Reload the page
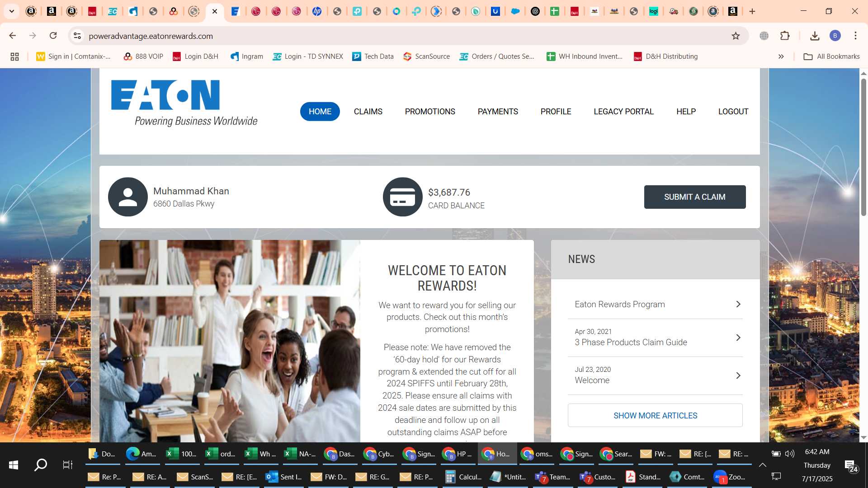The width and height of the screenshot is (868, 488). (53, 36)
